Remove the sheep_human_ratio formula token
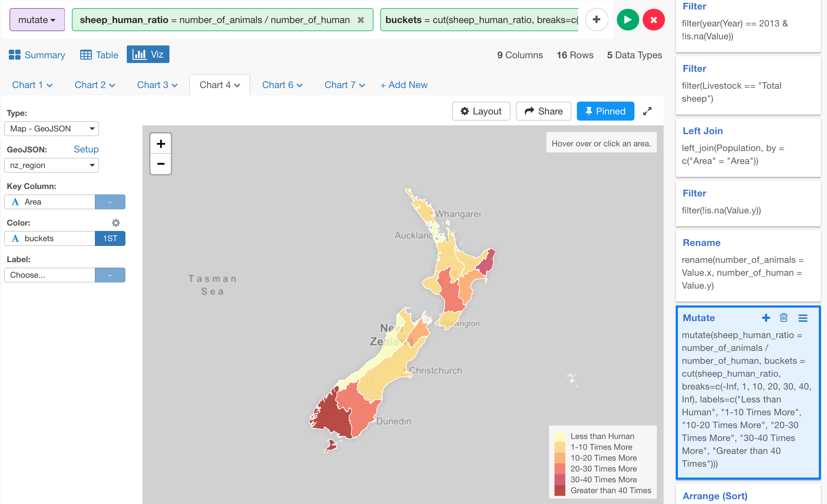827x504 pixels. pos(360,19)
